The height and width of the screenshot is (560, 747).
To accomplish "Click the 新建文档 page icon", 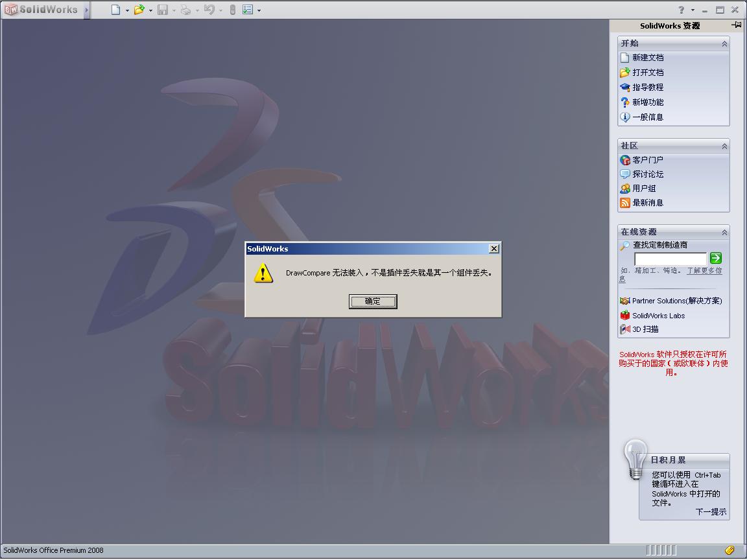I will click(624, 58).
